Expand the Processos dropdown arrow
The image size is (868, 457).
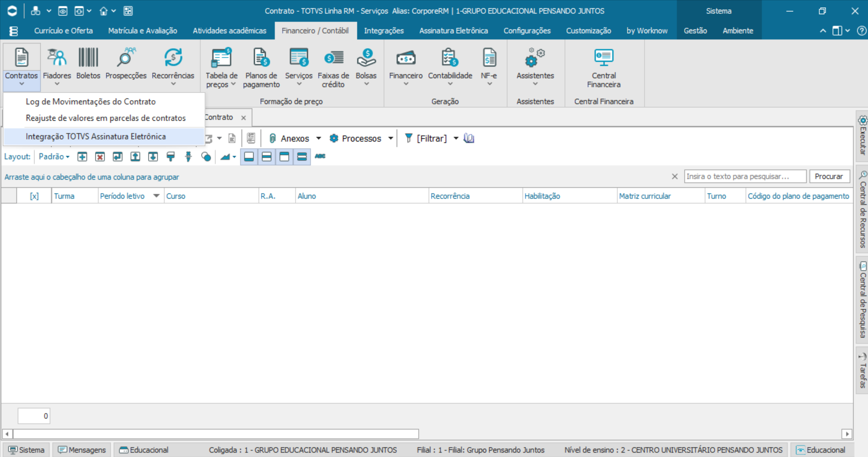pyautogui.click(x=390, y=138)
